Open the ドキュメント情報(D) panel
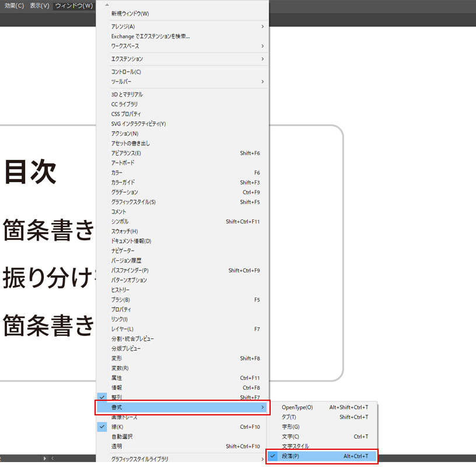 pyautogui.click(x=182, y=241)
